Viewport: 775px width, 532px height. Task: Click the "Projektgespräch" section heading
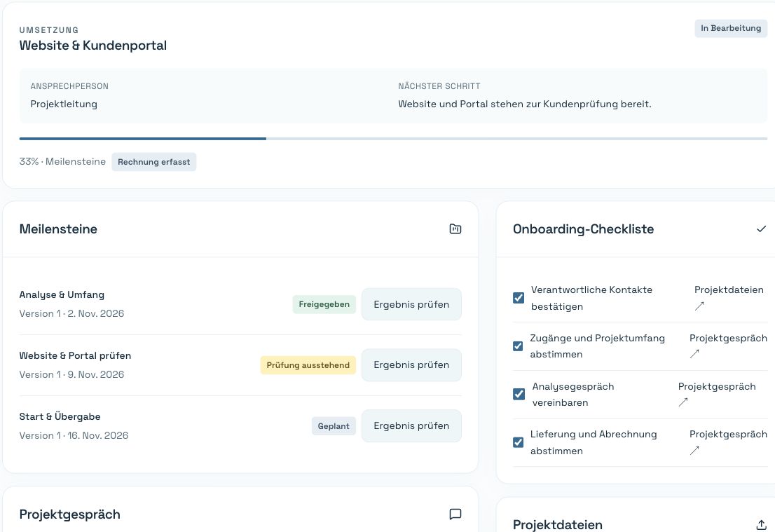(69, 514)
